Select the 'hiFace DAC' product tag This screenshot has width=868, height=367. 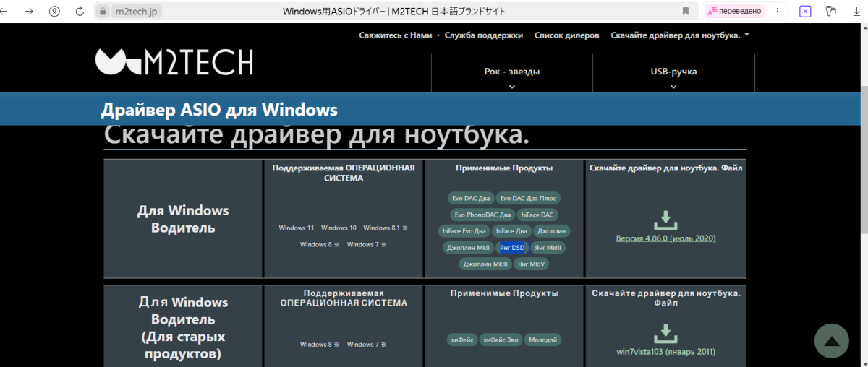(537, 215)
